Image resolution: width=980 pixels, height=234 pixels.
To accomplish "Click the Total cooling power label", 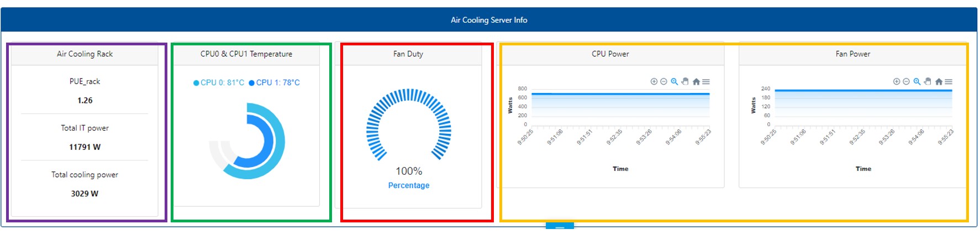I will point(85,174).
